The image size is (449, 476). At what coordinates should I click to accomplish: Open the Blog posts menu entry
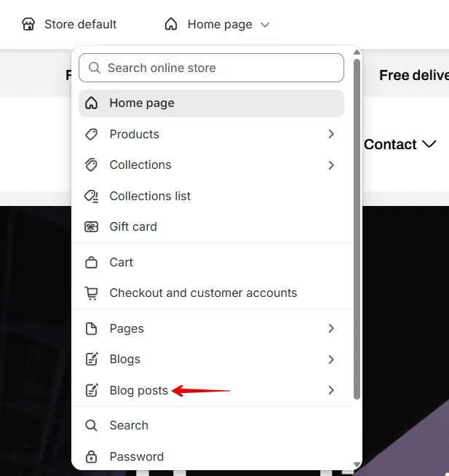[211, 390]
